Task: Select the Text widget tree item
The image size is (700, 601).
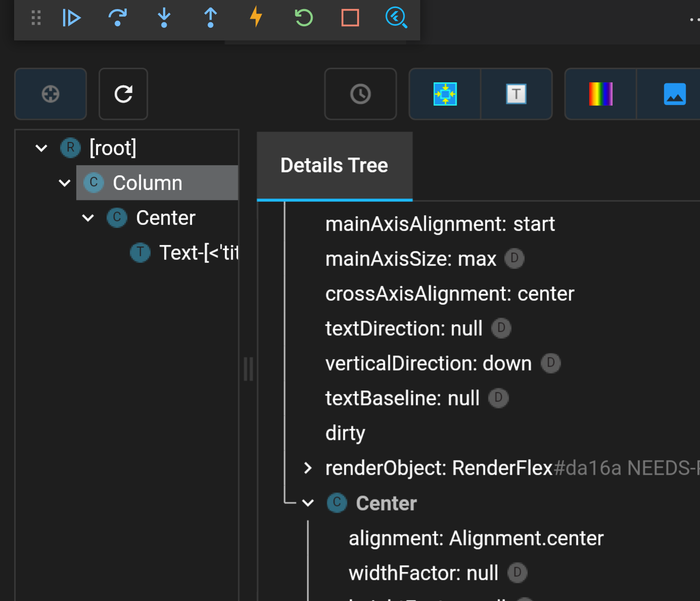Action: click(x=198, y=253)
